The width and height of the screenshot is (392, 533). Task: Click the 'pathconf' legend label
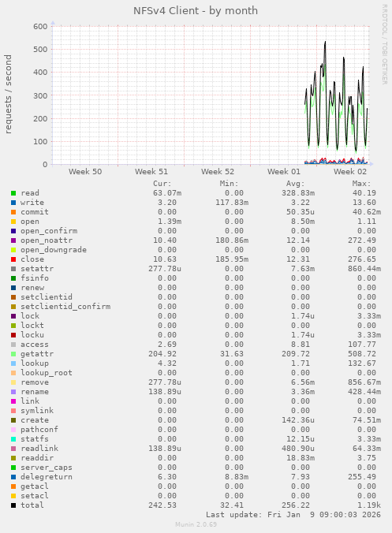point(39,430)
